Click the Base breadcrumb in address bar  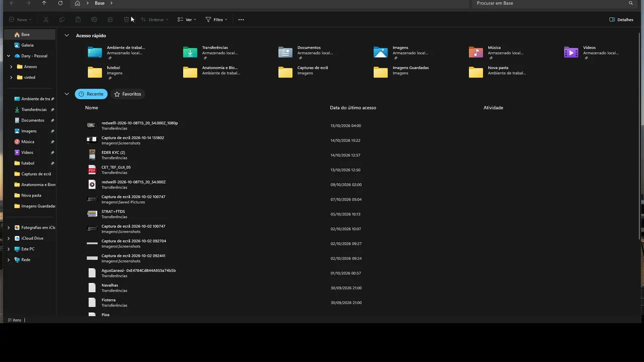click(100, 3)
